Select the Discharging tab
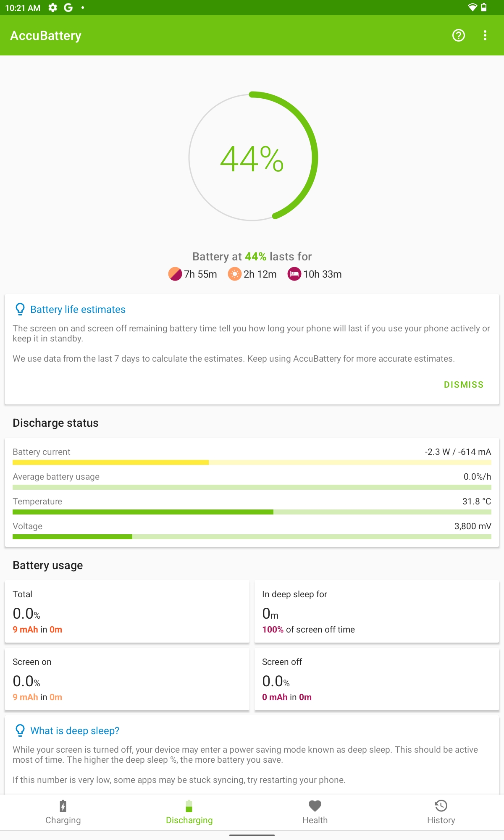 click(189, 812)
